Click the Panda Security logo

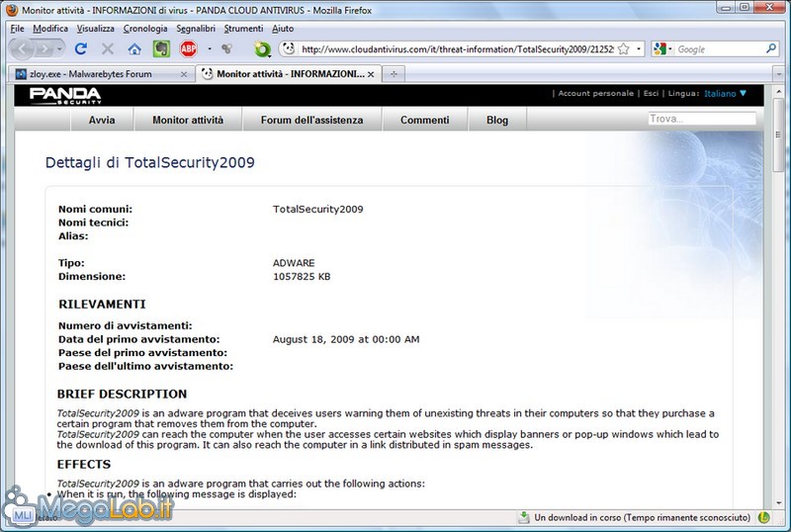(x=64, y=95)
